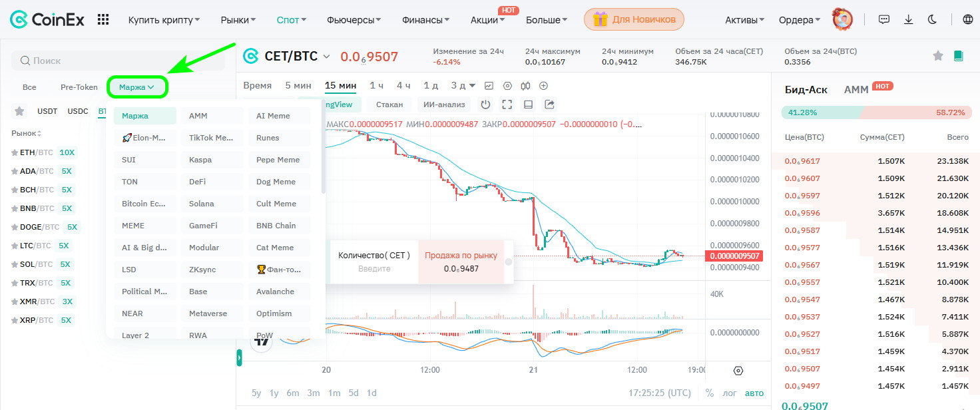This screenshot has height=410, width=980.
Task: Open the 3 д timeframe dropdown
Action: coord(463,85)
